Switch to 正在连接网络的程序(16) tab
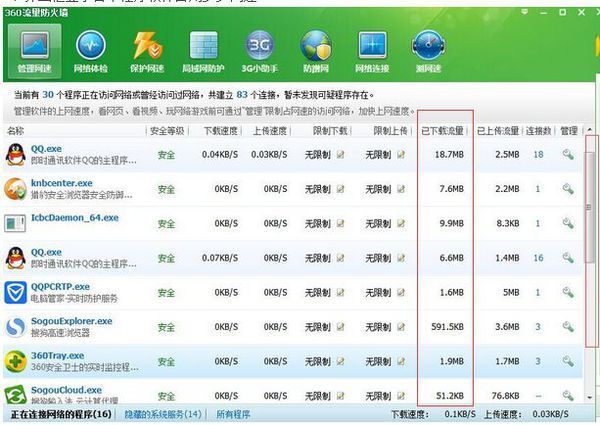 (61, 414)
